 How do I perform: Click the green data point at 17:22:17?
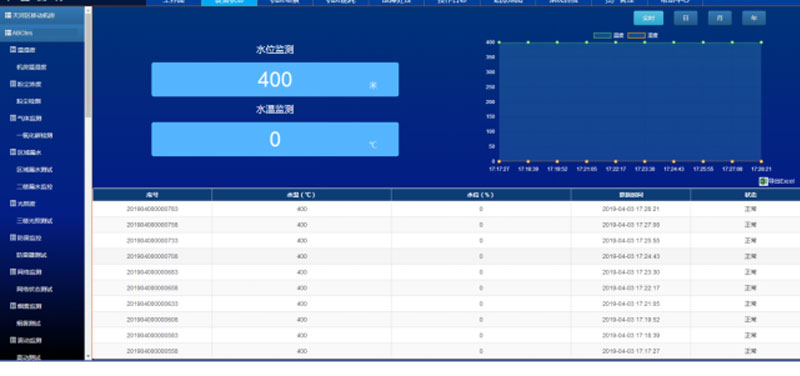pos(615,42)
